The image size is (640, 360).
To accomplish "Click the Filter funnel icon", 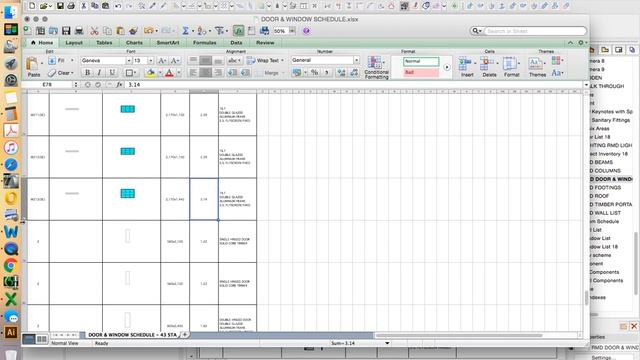I will [219, 31].
